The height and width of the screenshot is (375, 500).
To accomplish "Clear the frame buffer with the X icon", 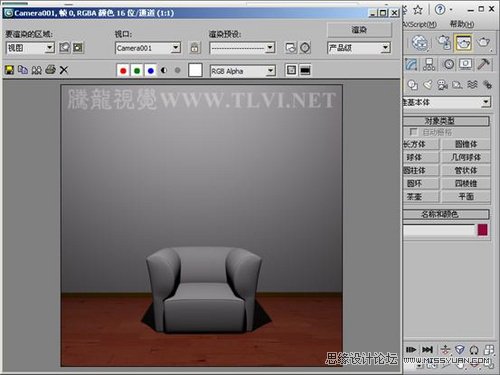I will coord(64,70).
